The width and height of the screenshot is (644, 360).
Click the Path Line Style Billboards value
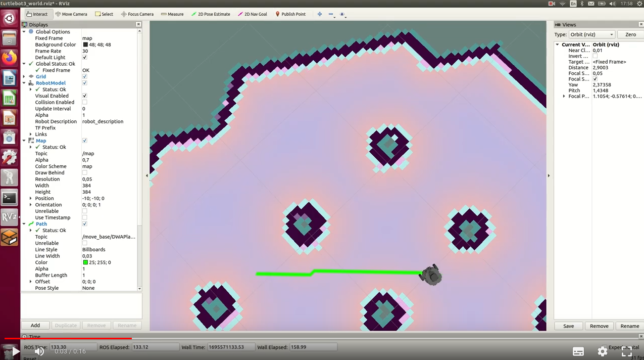(x=94, y=250)
